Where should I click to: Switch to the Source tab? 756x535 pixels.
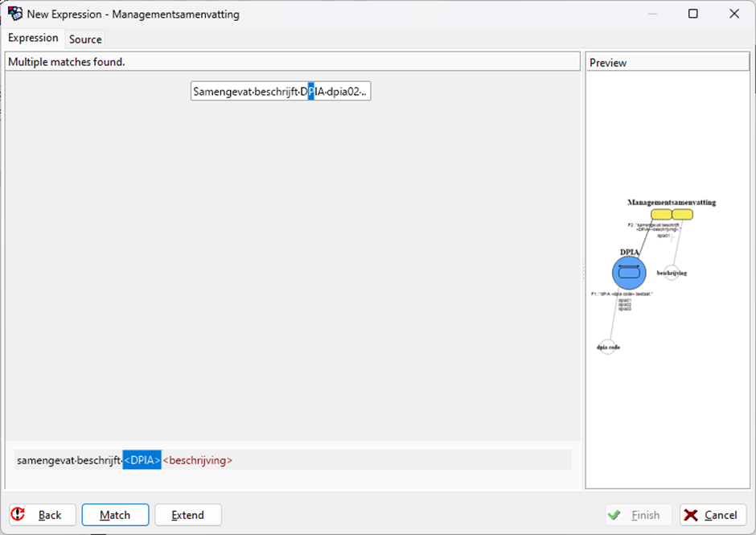(x=85, y=39)
